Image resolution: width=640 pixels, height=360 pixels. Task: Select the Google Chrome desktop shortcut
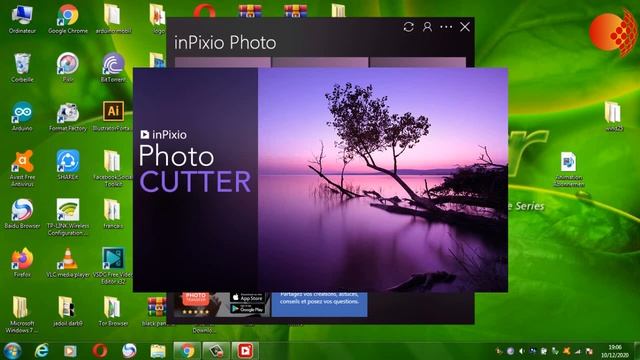click(68, 19)
